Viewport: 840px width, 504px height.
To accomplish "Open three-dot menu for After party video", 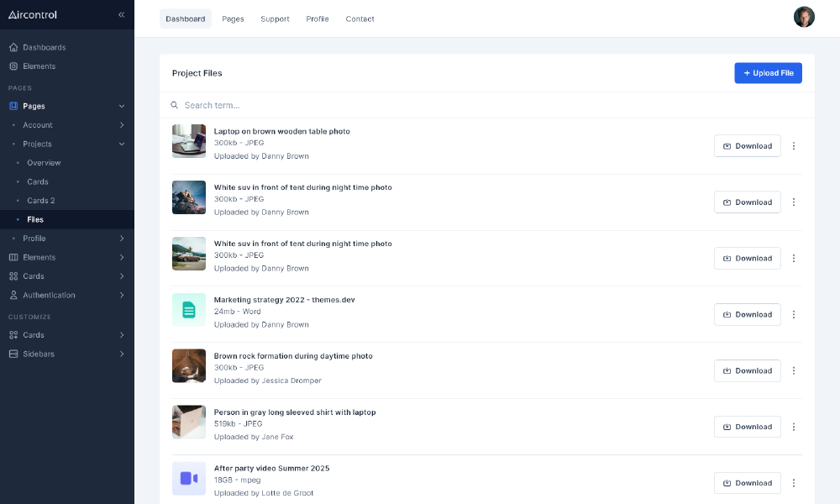I will (x=794, y=483).
